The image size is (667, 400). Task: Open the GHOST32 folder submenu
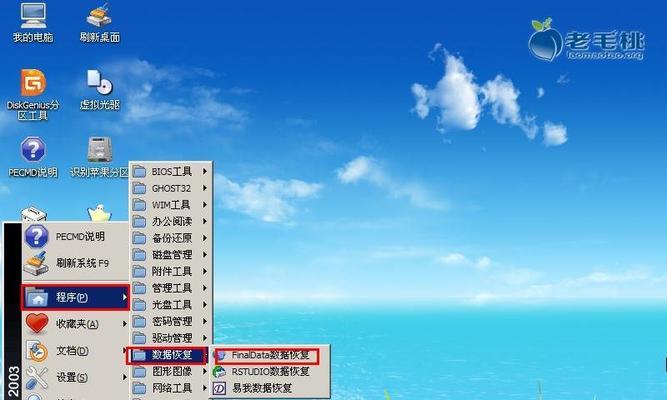pyautogui.click(x=170, y=188)
